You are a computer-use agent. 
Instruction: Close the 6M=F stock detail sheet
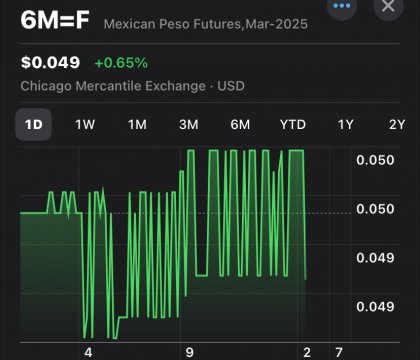click(x=388, y=6)
